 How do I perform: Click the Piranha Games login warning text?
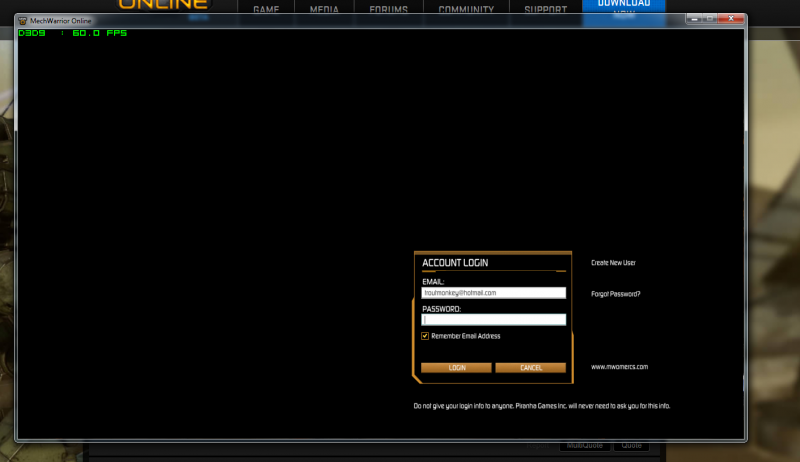point(541,406)
